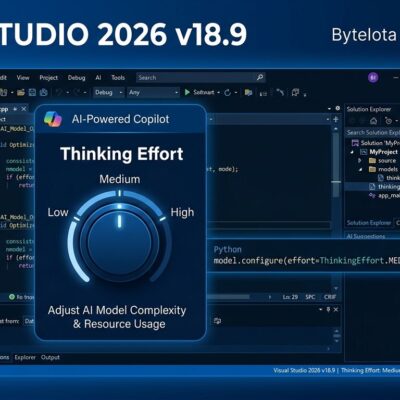The height and width of the screenshot is (400, 400).
Task: Click the green no-issues check icon
Action: (12, 297)
